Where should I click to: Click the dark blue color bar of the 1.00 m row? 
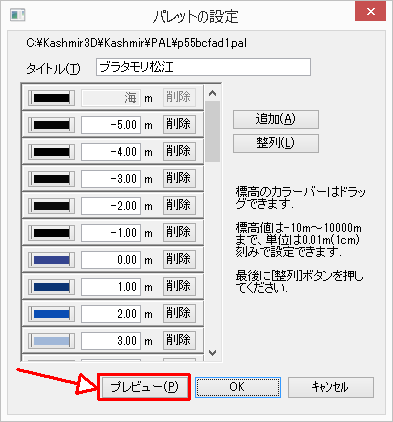click(x=51, y=287)
